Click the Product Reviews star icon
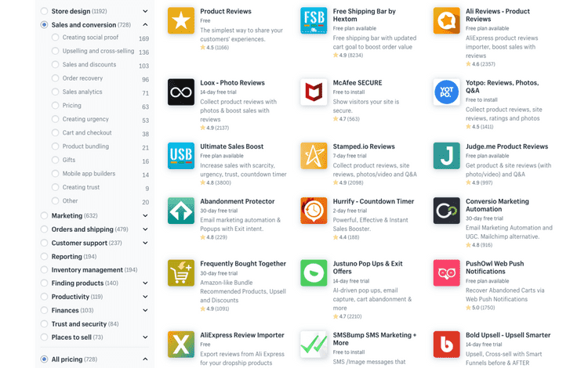 pos(181,21)
